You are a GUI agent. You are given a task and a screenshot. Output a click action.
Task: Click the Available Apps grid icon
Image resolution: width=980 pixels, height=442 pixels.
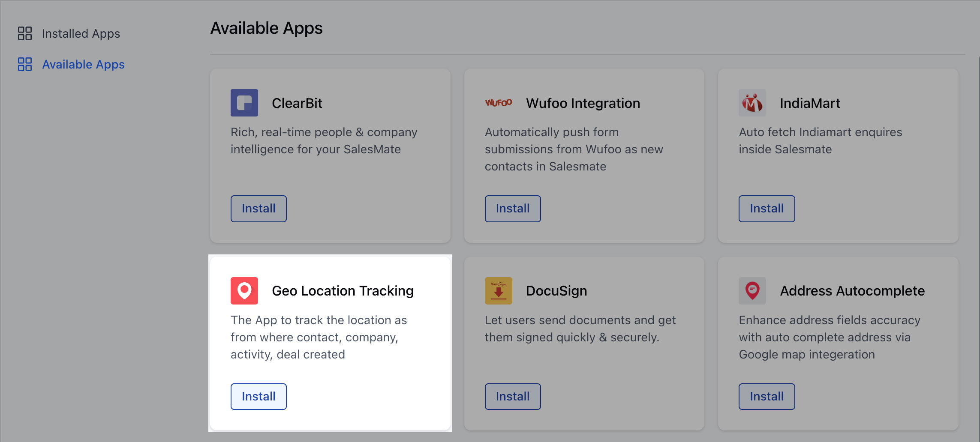[x=25, y=64]
